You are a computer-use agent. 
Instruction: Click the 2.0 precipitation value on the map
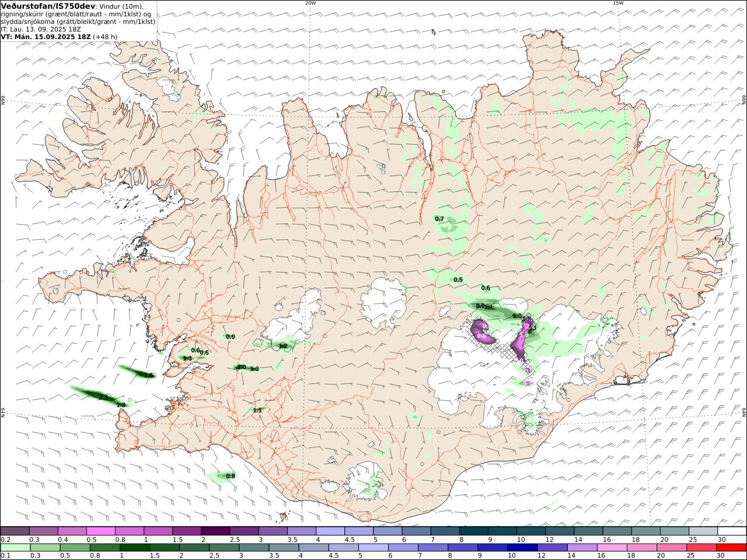[x=241, y=367]
